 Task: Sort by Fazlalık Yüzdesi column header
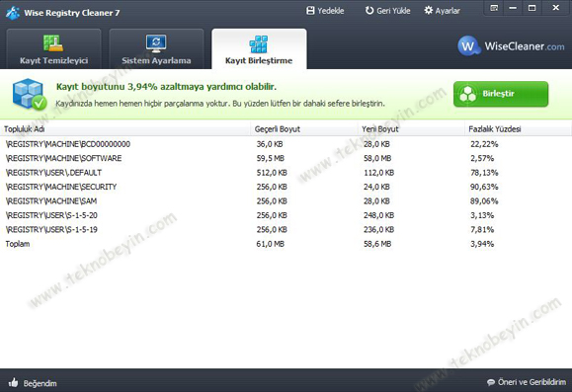518,129
